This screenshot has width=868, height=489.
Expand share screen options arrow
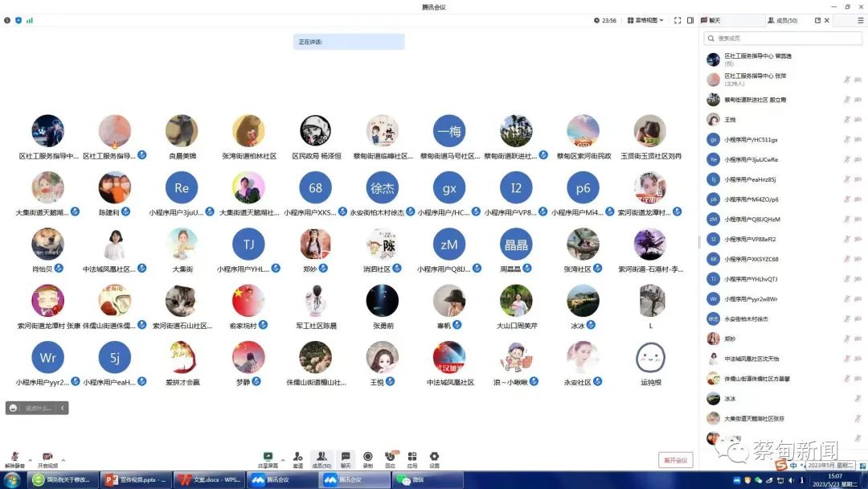point(282,460)
